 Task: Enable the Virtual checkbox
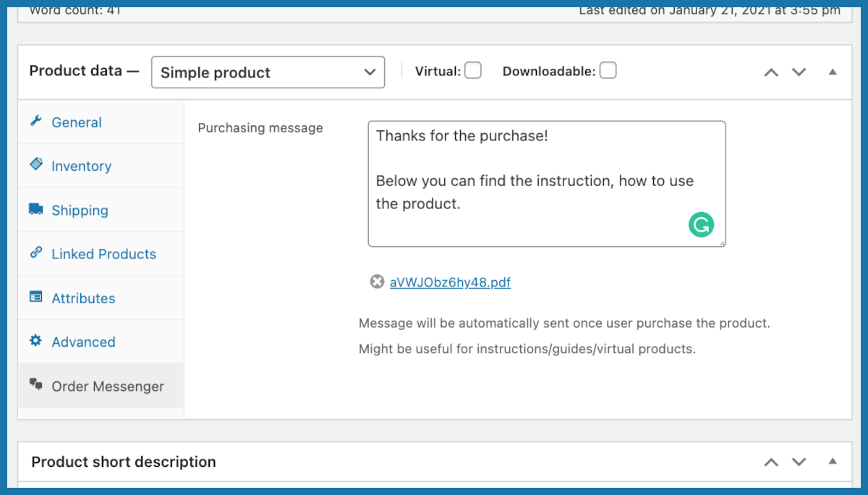(x=473, y=70)
